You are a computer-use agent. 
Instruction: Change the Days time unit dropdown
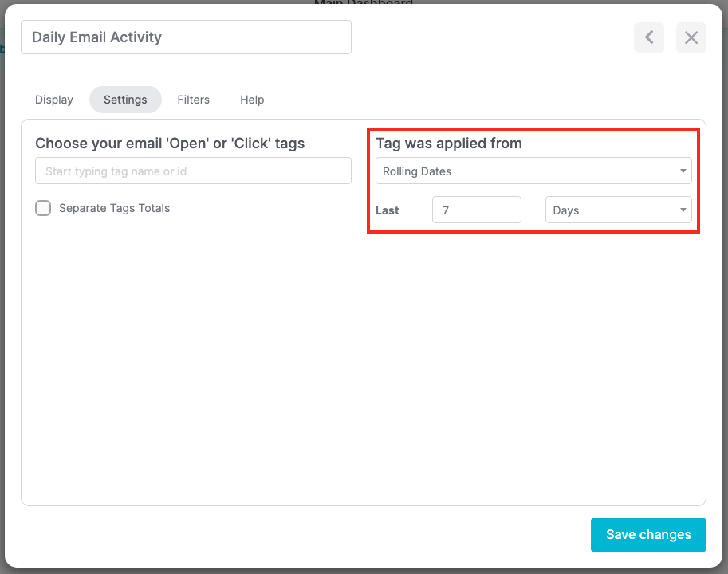tap(618, 210)
